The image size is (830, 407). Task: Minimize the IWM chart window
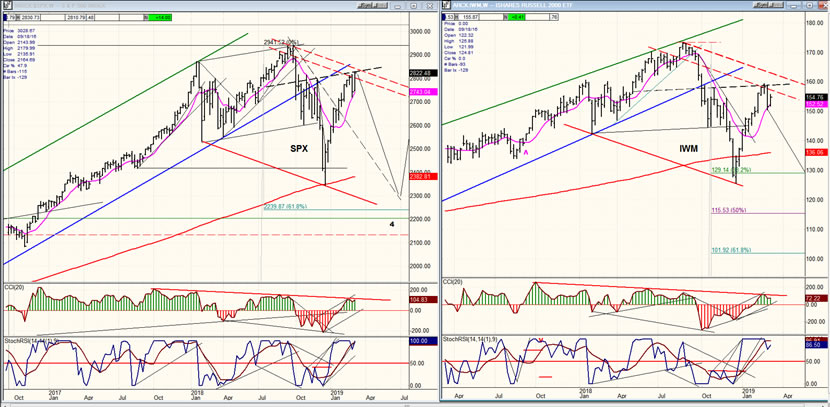[793, 5]
